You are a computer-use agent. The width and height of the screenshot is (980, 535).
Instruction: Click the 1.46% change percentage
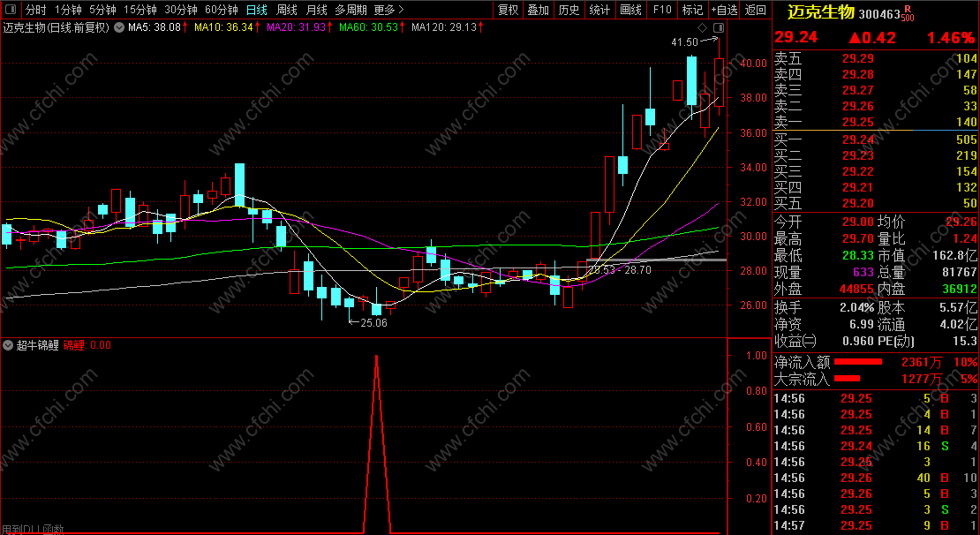[x=950, y=37]
